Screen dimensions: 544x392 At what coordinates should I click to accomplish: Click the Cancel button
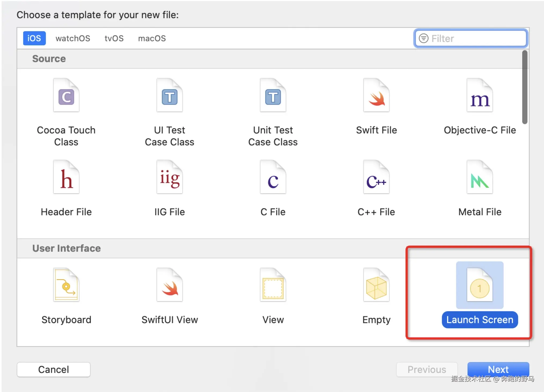tap(54, 369)
